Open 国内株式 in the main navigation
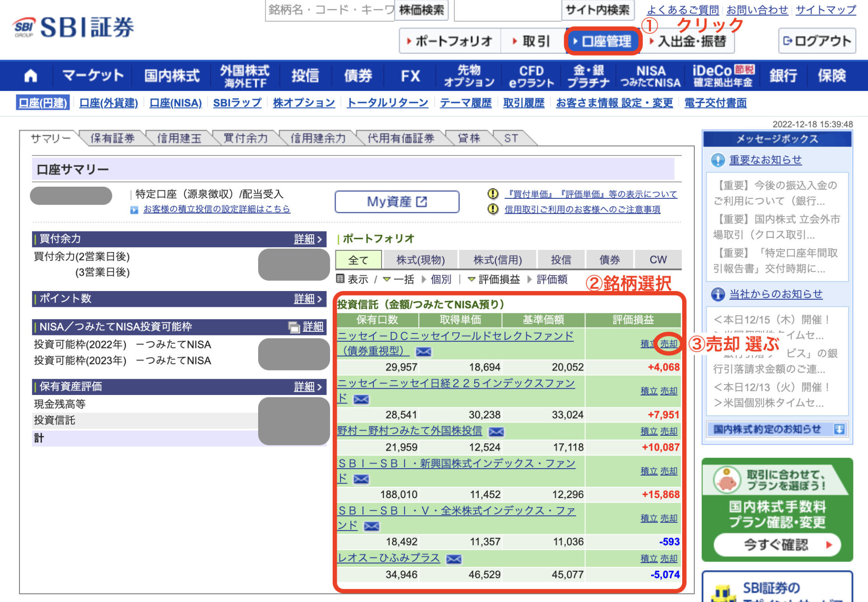This screenshot has height=602, width=868. pos(172,75)
